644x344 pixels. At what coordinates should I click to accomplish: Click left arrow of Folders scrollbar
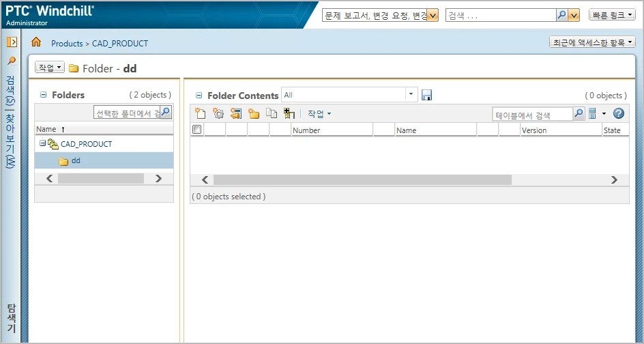tap(50, 178)
